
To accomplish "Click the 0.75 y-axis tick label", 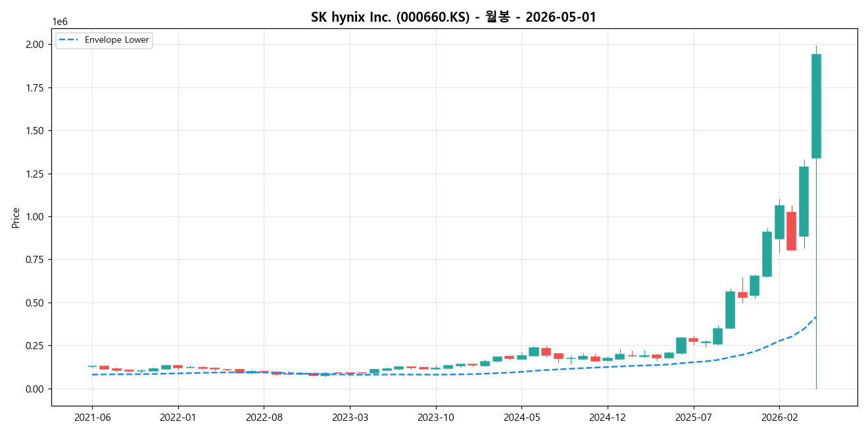I will (35, 260).
